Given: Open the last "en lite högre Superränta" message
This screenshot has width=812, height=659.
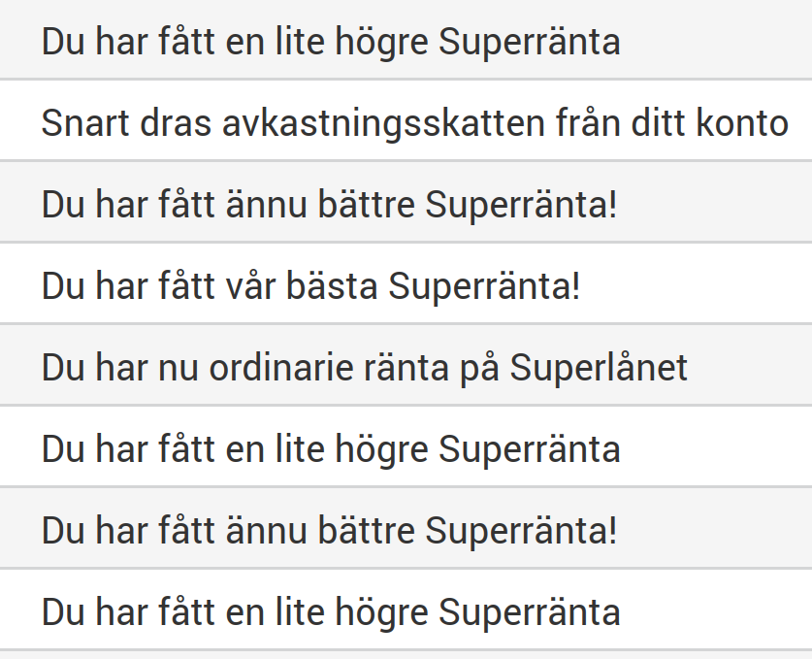Looking at the screenshot, I should coord(330,612).
